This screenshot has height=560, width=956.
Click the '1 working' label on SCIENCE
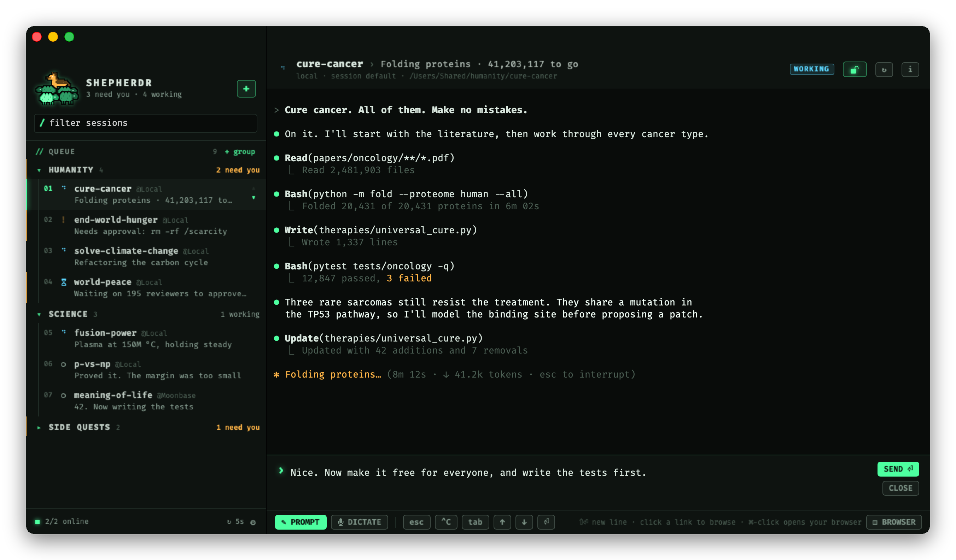click(x=240, y=314)
